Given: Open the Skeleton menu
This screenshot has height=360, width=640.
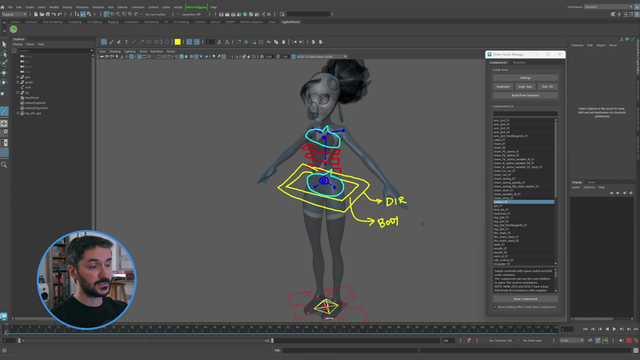Looking at the screenshot, I should (x=98, y=7).
